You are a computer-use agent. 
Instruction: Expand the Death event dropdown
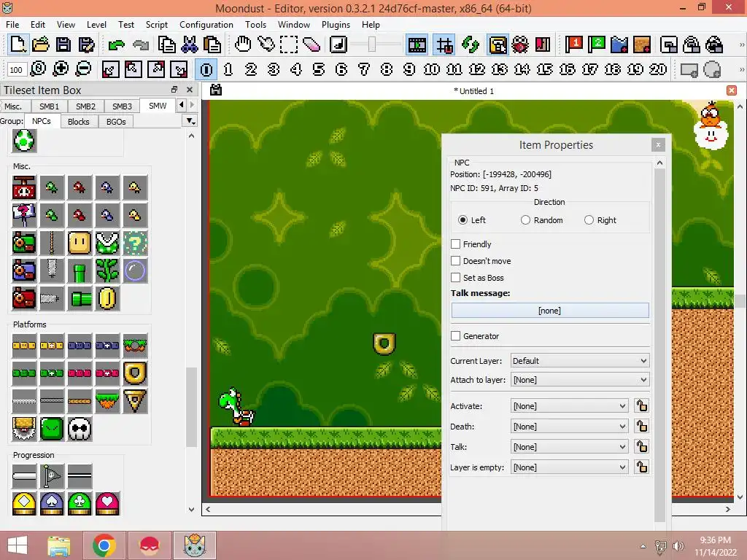point(569,427)
